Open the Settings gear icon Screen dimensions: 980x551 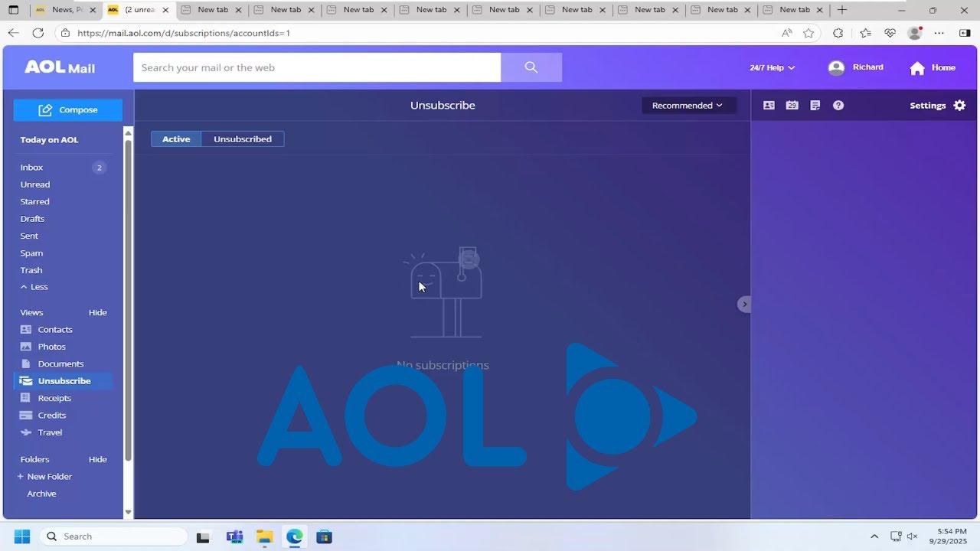point(959,106)
